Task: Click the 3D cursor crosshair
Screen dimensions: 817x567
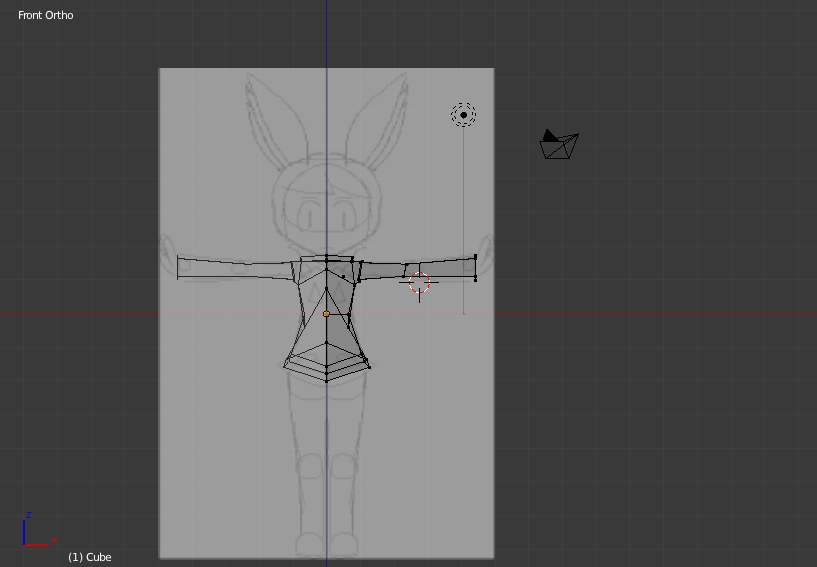Action: (x=419, y=282)
